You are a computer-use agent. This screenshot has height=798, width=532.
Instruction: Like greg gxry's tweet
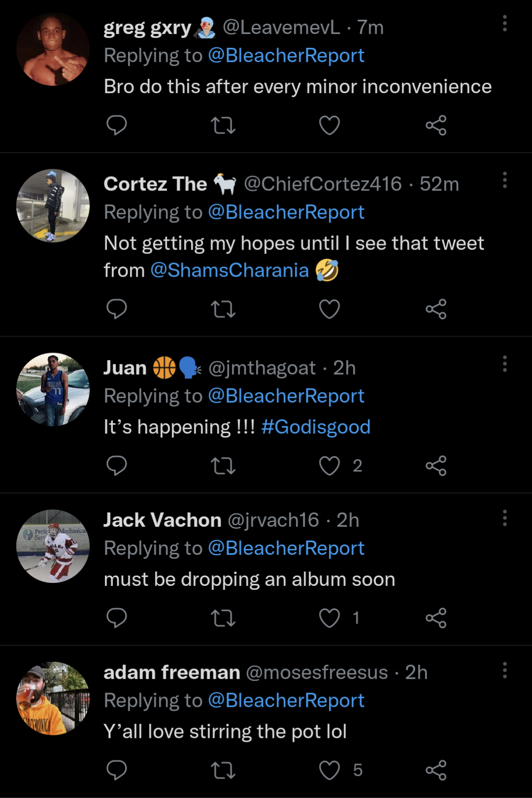point(329,125)
